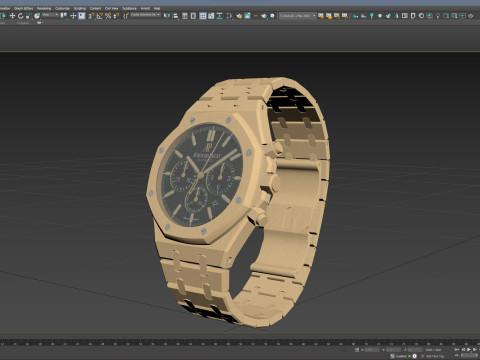This screenshot has height=360, width=480.
Task: Toggle the highlighted Ribbon button
Action: [203, 16]
